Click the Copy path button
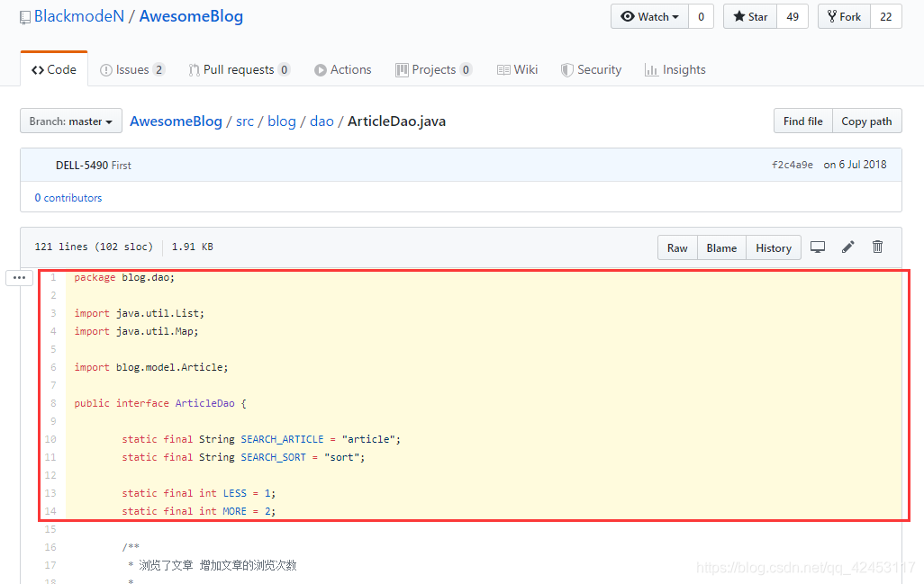Image resolution: width=924 pixels, height=584 pixels. (x=866, y=121)
